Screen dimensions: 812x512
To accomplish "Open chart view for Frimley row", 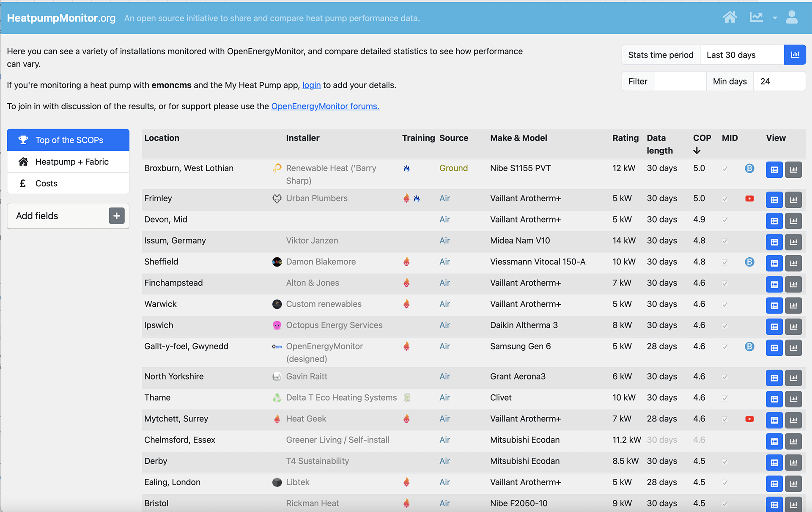I will (793, 200).
